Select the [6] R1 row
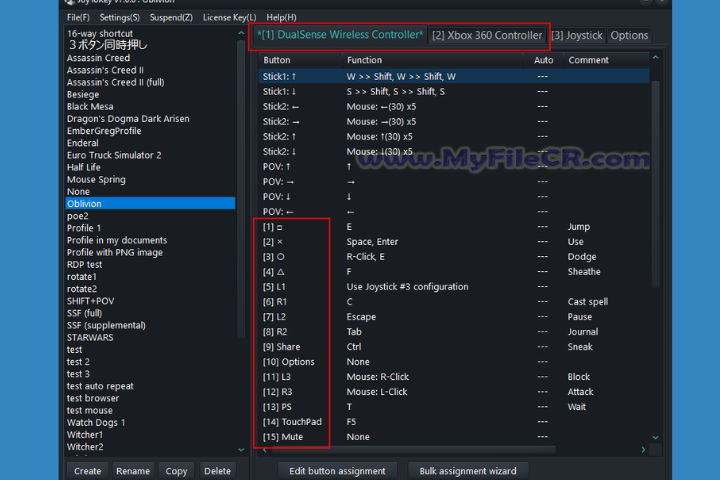The width and height of the screenshot is (720, 480). tap(454, 302)
